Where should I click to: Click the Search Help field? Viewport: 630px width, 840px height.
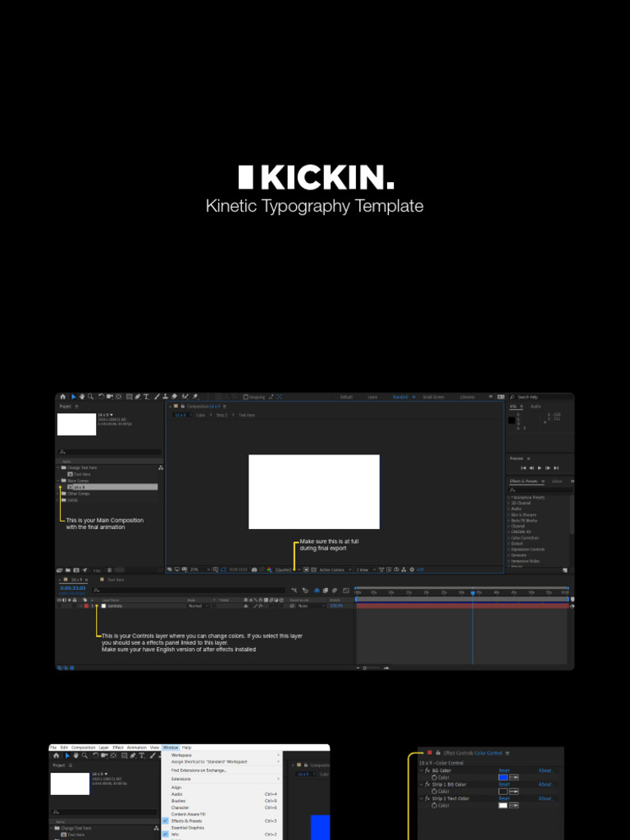(540, 397)
